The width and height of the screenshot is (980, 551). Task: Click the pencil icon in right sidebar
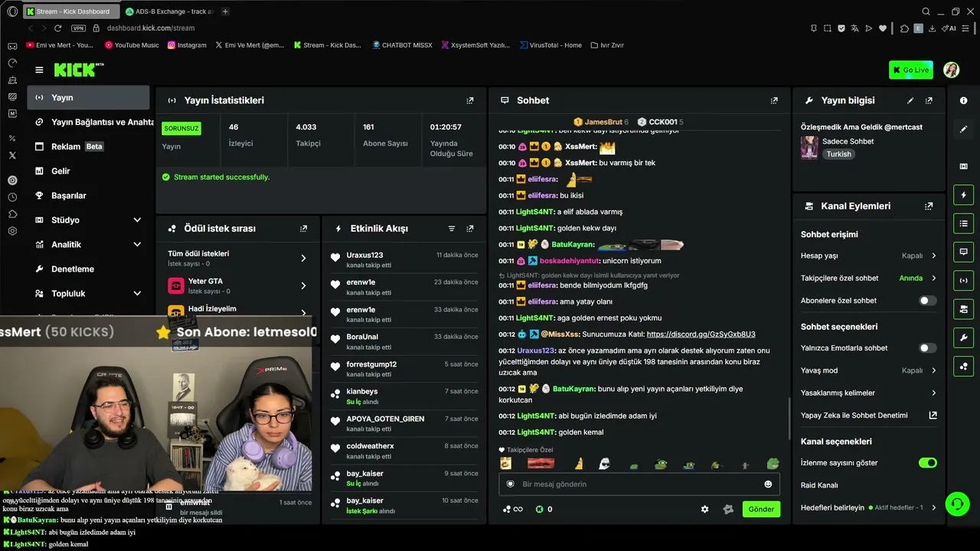click(x=963, y=129)
